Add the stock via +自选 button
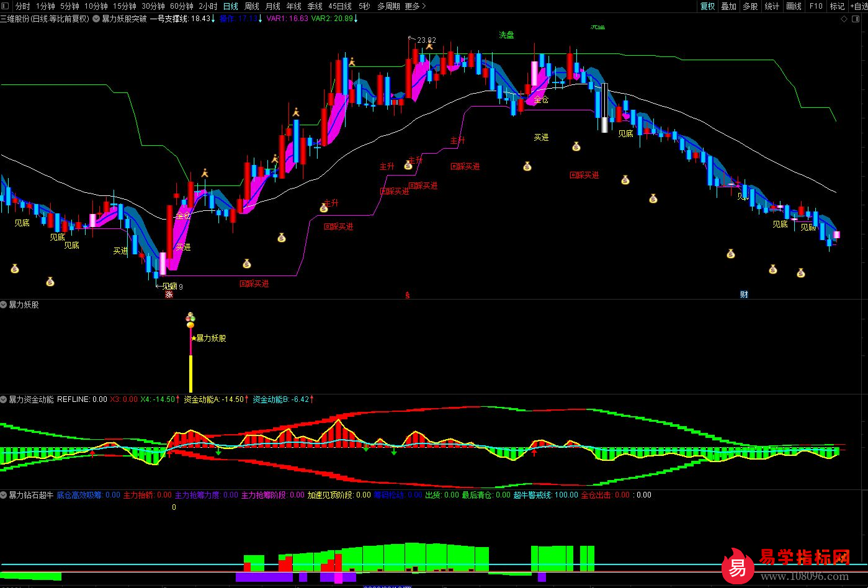 tap(859, 6)
